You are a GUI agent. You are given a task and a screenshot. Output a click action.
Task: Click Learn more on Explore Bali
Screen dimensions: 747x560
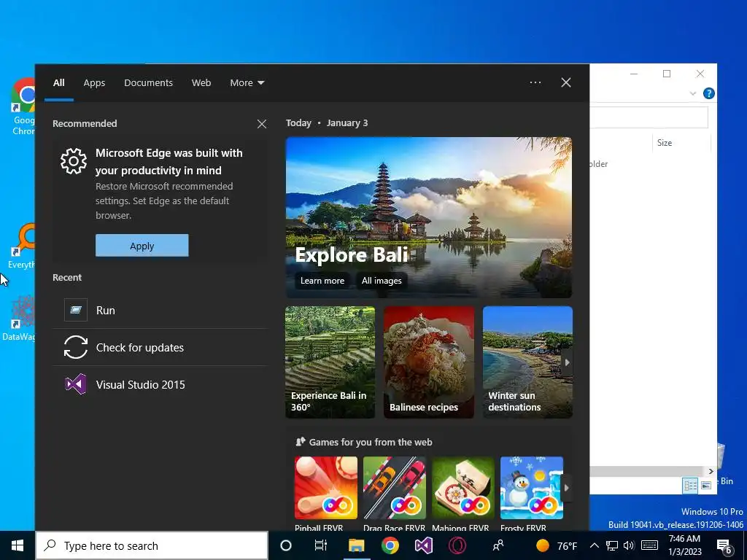click(x=322, y=281)
